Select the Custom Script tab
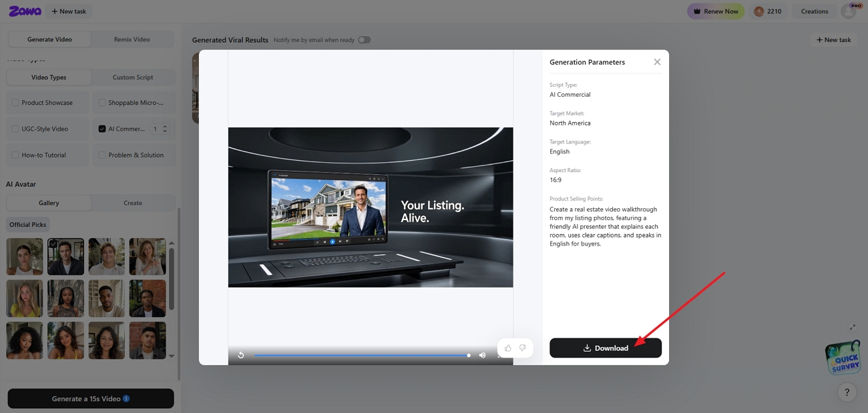The width and height of the screenshot is (868, 413). (x=133, y=77)
